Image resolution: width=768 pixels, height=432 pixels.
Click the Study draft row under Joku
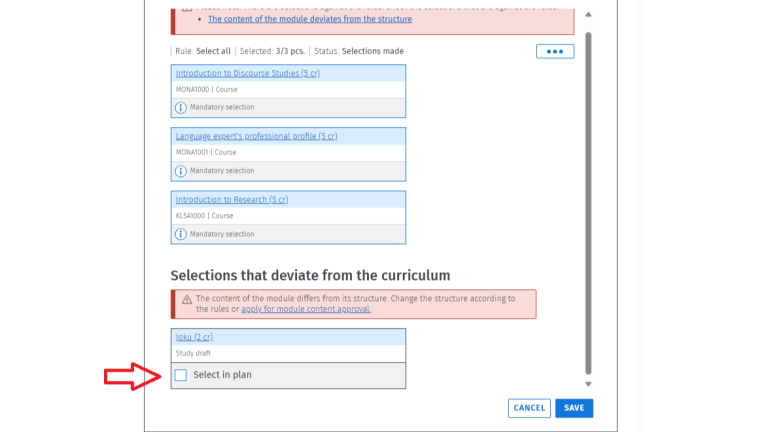288,353
